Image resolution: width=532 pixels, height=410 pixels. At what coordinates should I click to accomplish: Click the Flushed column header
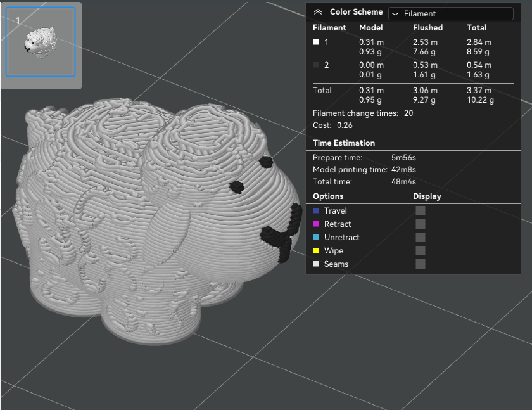(x=427, y=27)
